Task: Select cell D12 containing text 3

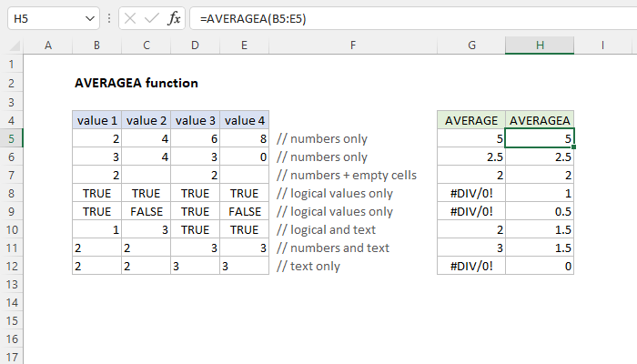Action: click(x=195, y=266)
